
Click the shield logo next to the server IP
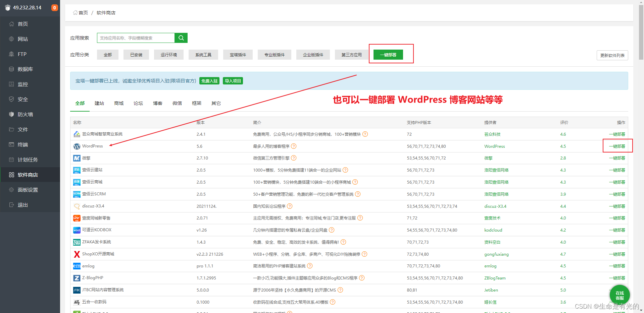(x=8, y=8)
